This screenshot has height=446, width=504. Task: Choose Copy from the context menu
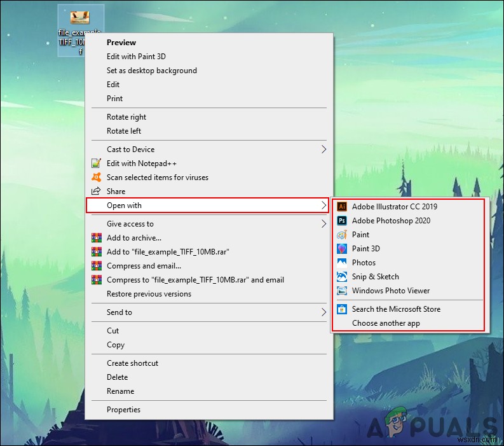point(209,345)
